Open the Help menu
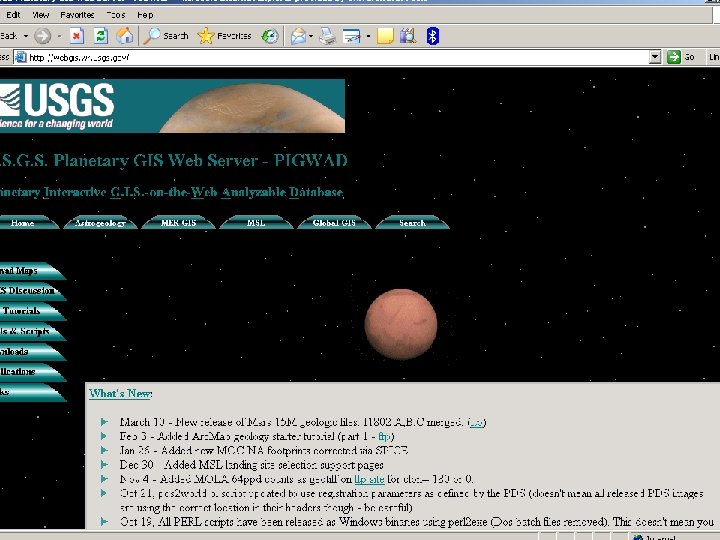Image resolution: width=720 pixels, height=540 pixels. (x=145, y=15)
